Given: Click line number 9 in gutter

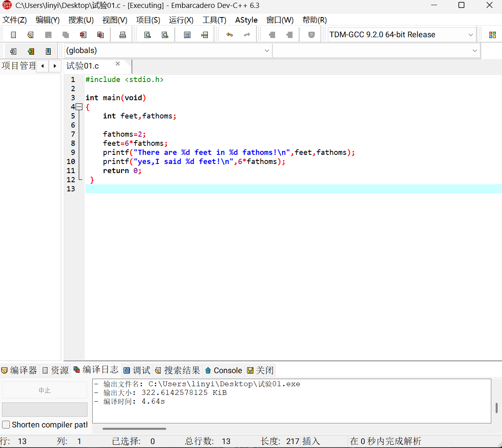Looking at the screenshot, I should (73, 153).
